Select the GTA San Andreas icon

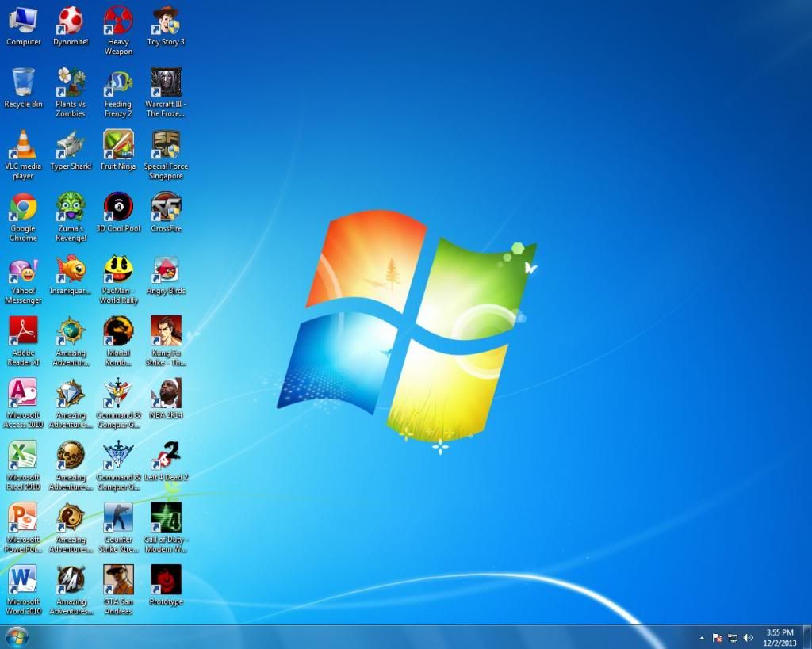pyautogui.click(x=118, y=581)
